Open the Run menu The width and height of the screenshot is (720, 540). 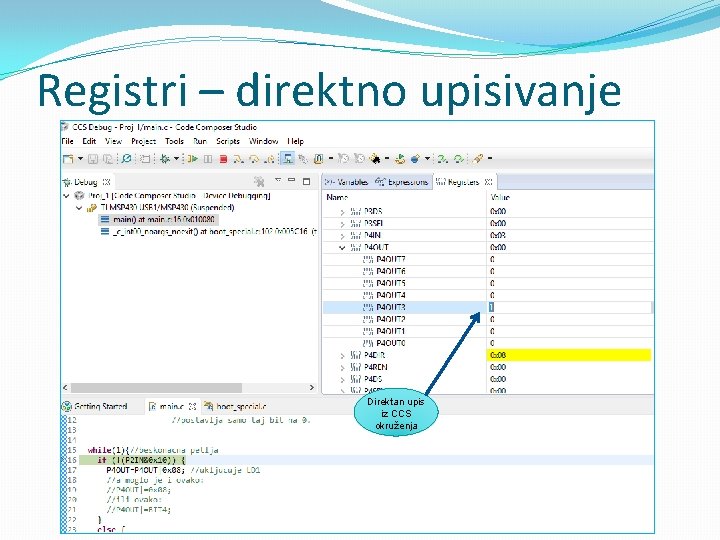[x=200, y=141]
